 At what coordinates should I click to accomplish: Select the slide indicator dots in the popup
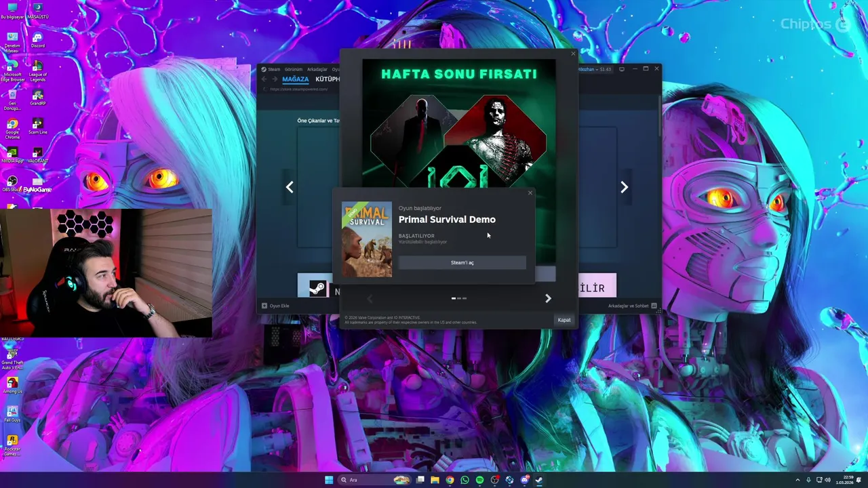[459, 298]
